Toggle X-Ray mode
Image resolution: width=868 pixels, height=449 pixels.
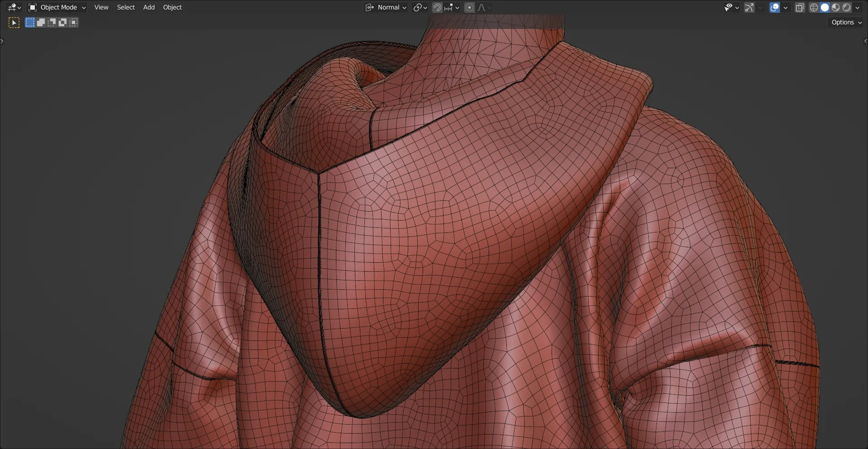coord(800,7)
